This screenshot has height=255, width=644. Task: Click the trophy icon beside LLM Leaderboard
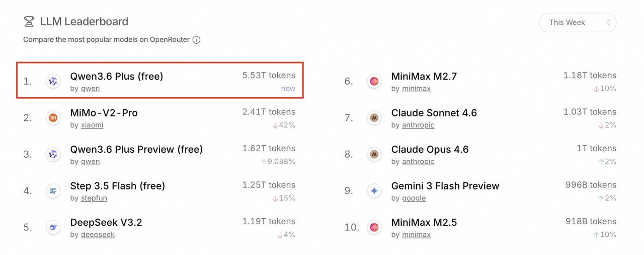pos(29,22)
